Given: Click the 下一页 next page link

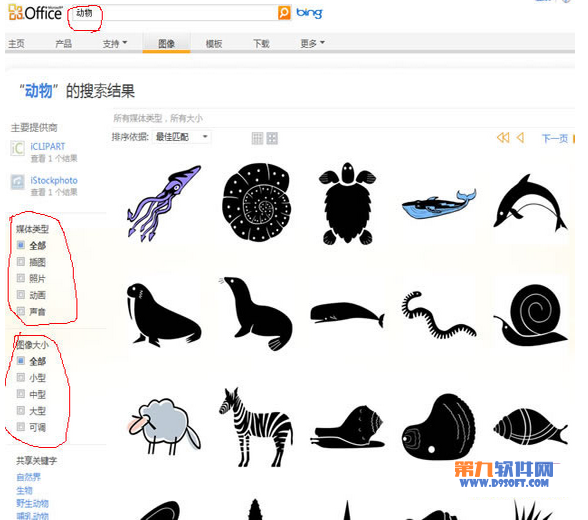Looking at the screenshot, I should tap(555, 138).
